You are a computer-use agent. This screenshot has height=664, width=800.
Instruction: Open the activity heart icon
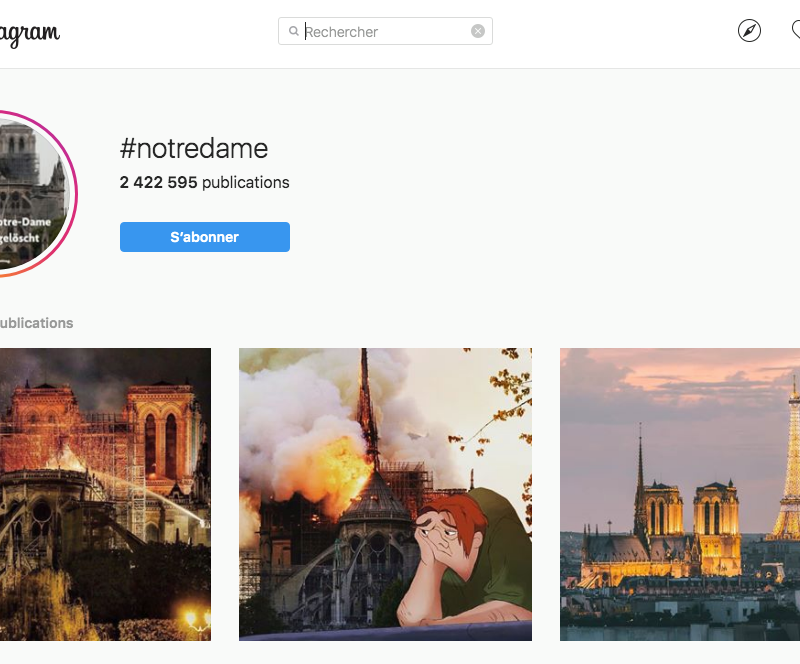(x=796, y=32)
